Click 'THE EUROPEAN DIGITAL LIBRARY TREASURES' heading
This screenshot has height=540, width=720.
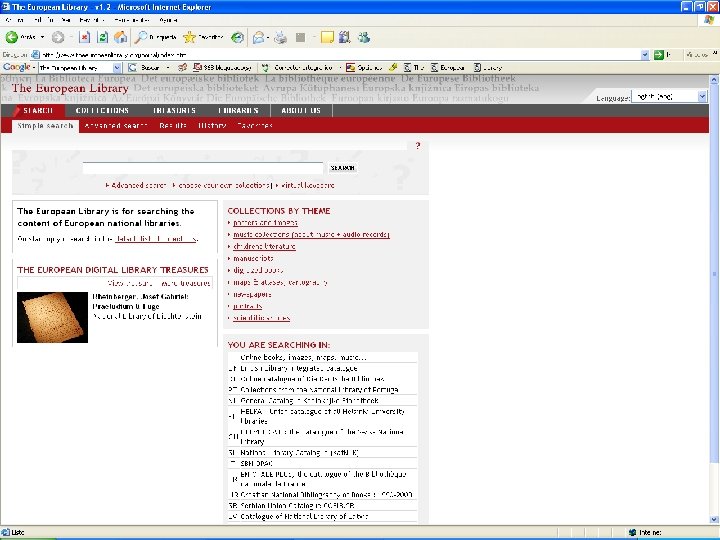112,270
